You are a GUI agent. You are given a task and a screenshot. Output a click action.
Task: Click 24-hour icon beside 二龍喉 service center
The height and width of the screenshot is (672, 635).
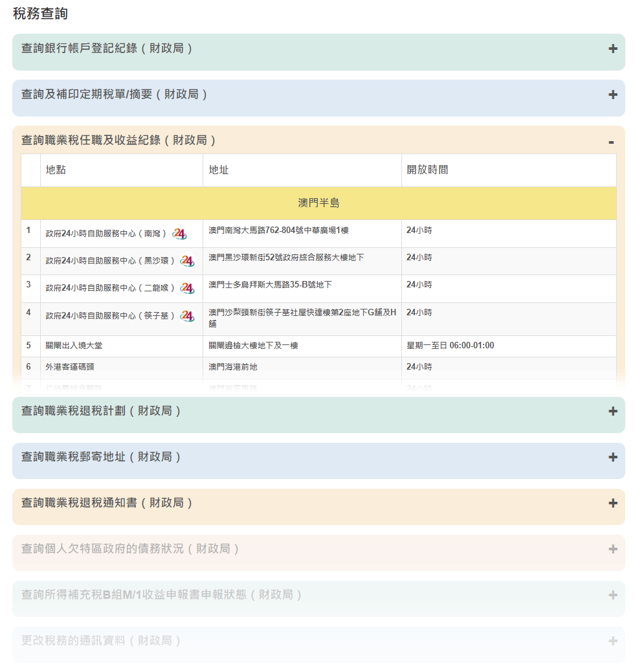(187, 288)
